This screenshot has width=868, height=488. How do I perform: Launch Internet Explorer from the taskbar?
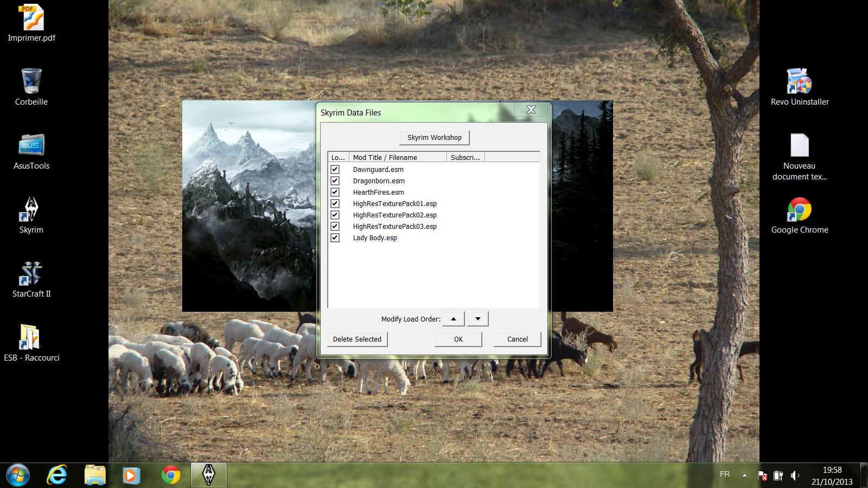[57, 476]
